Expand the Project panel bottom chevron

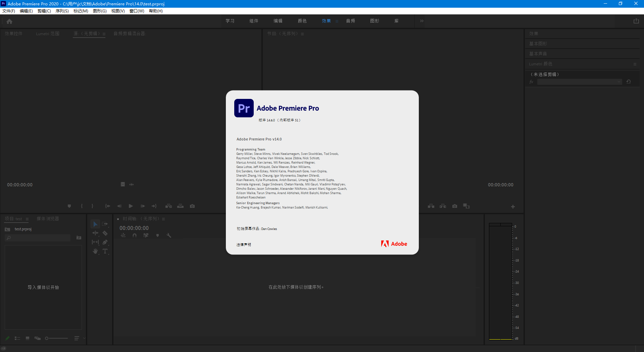84,338
